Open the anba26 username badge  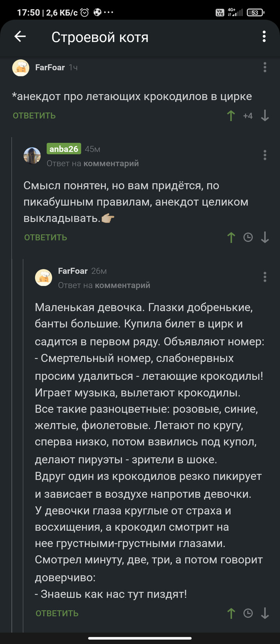pos(64,149)
